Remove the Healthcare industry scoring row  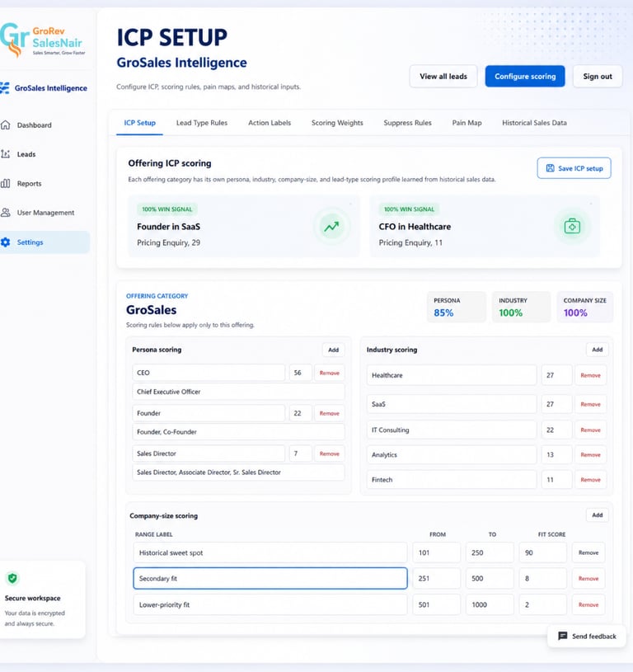point(590,375)
